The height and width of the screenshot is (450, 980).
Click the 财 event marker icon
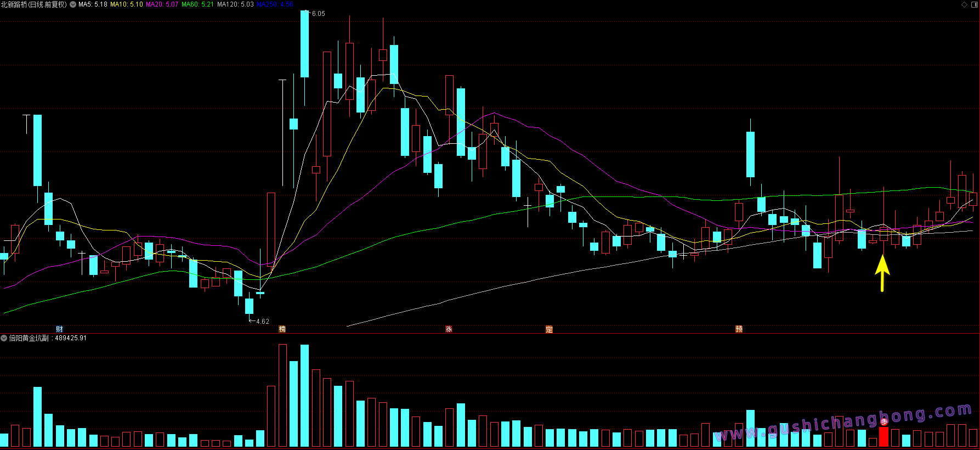click(59, 329)
